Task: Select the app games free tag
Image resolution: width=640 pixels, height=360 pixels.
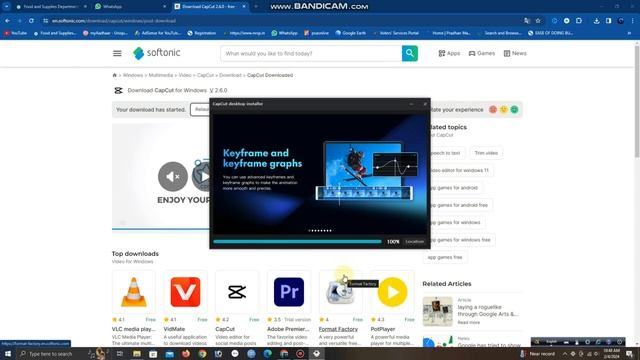Action: [x=445, y=257]
